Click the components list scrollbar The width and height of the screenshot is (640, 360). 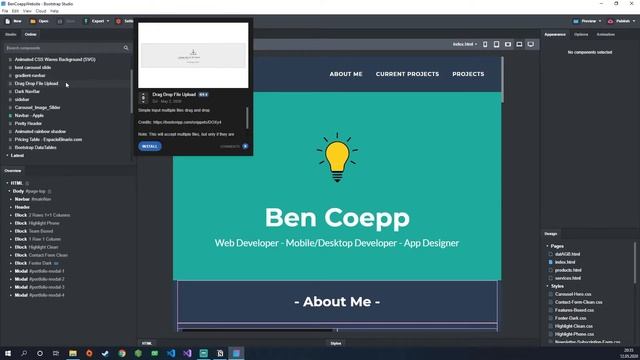pos(131,91)
